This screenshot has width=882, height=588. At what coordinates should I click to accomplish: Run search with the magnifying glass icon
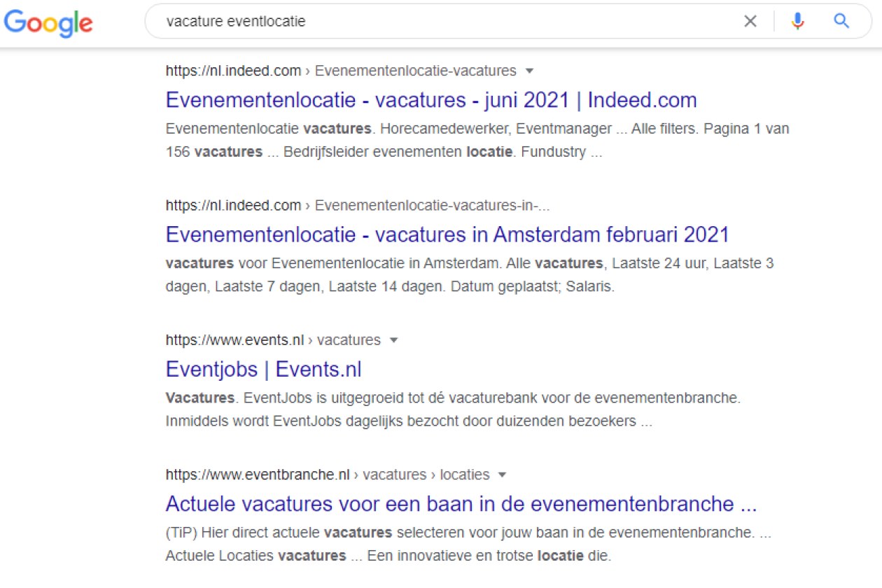[x=841, y=21]
